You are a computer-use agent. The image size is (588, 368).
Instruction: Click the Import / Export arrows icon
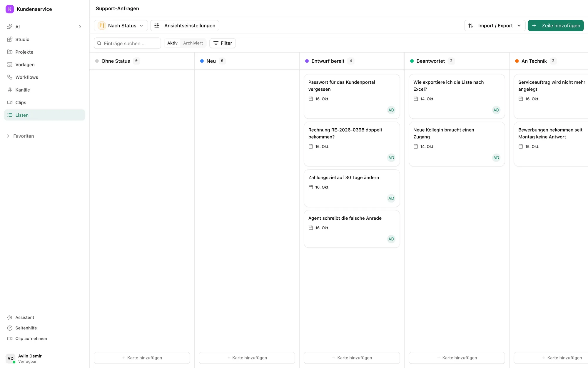pyautogui.click(x=471, y=26)
